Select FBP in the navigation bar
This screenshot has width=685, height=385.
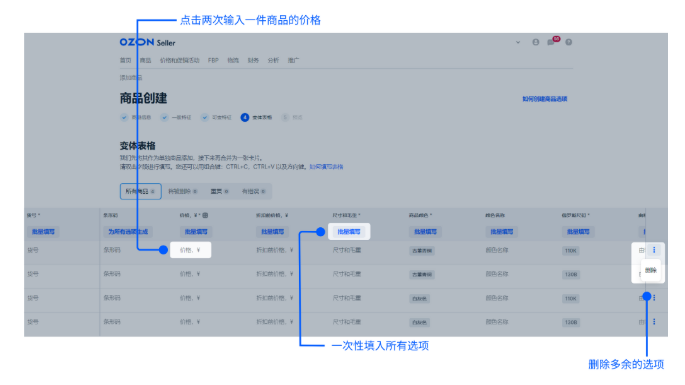(213, 60)
